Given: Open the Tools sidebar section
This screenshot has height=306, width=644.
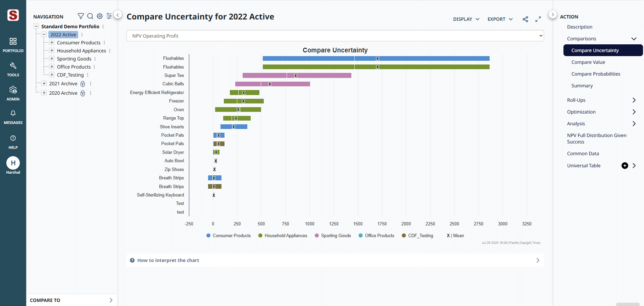Looking at the screenshot, I should pos(13,69).
